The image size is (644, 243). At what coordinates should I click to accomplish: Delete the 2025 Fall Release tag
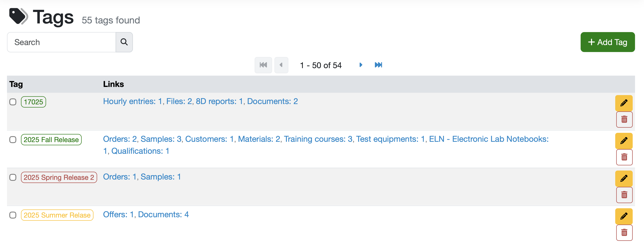click(x=624, y=157)
